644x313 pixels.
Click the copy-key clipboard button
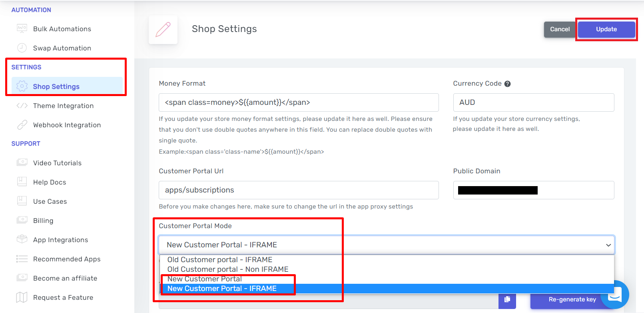[507, 299]
